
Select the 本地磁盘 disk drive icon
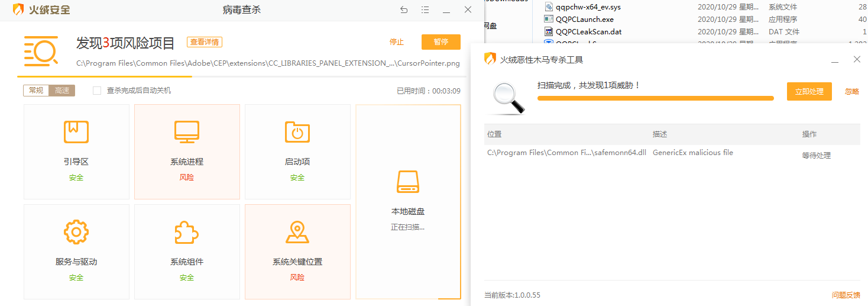tap(408, 182)
